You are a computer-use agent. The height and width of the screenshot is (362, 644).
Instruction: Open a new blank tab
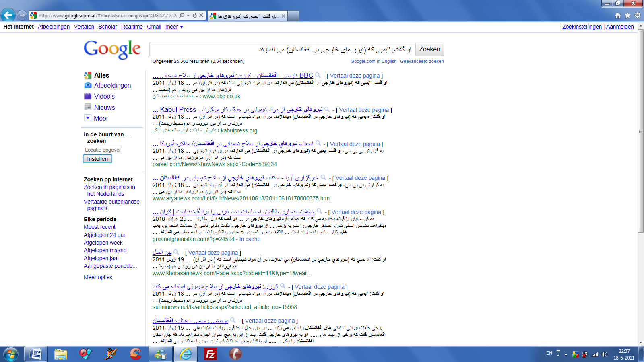point(293,16)
